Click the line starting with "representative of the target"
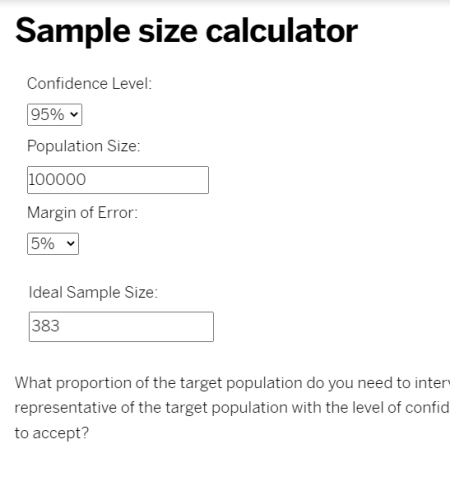 click(232, 408)
